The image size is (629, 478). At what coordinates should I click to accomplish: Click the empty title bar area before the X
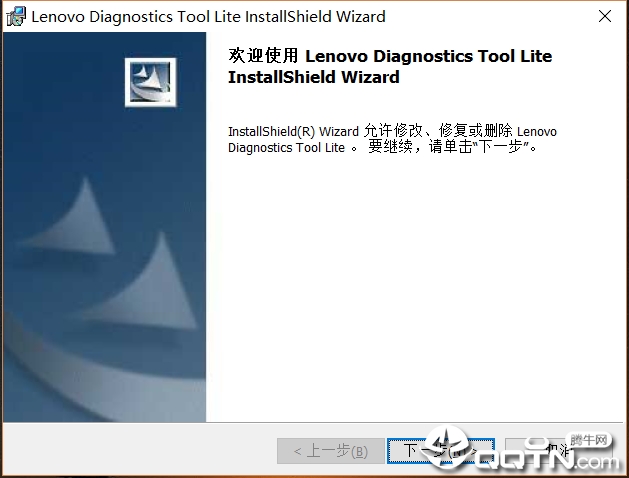pyautogui.click(x=489, y=16)
